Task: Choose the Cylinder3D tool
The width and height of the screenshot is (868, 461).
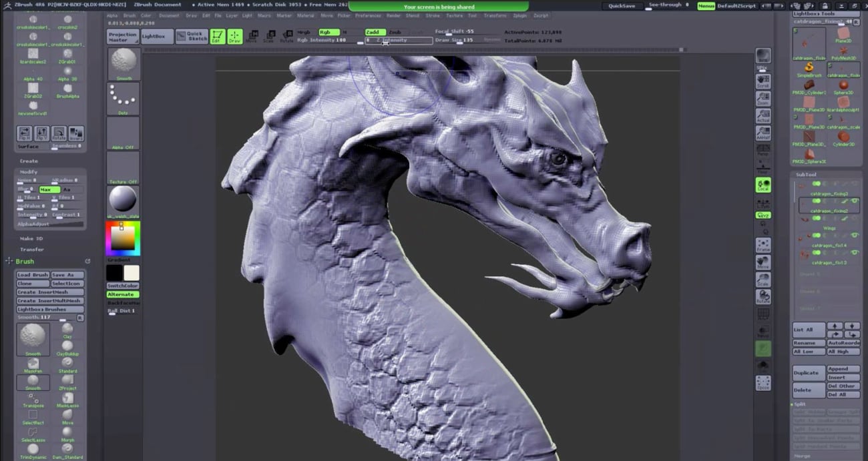Action: (843, 138)
